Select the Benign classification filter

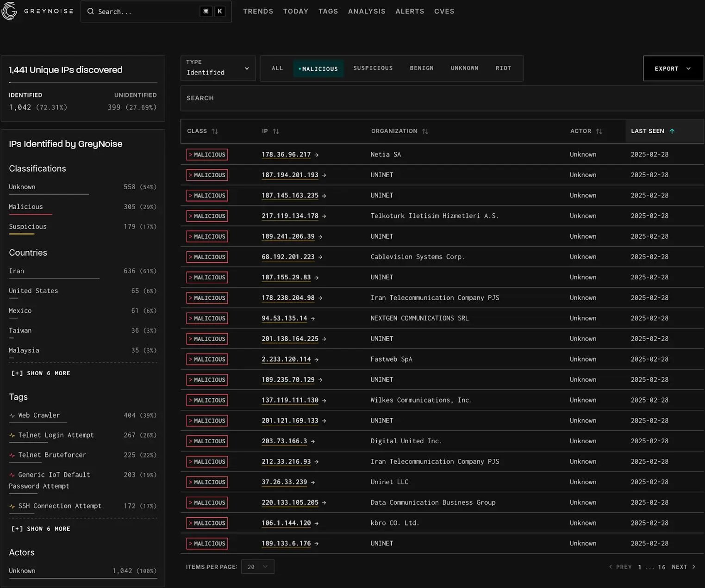(422, 68)
